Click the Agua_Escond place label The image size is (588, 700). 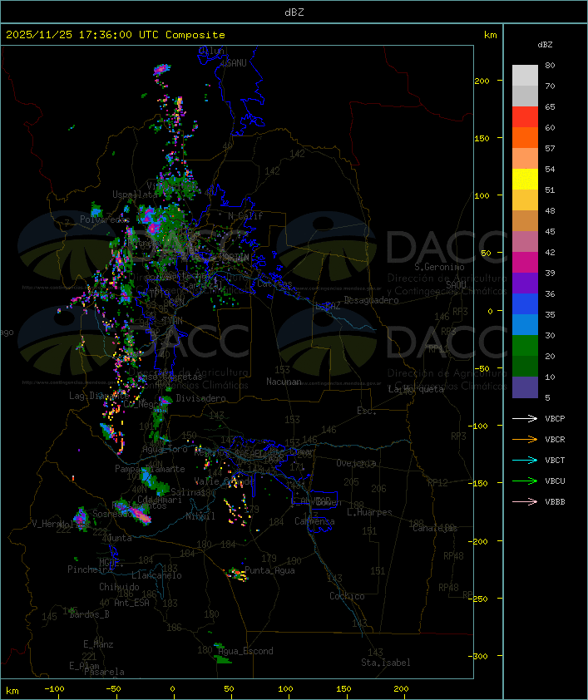(x=245, y=651)
